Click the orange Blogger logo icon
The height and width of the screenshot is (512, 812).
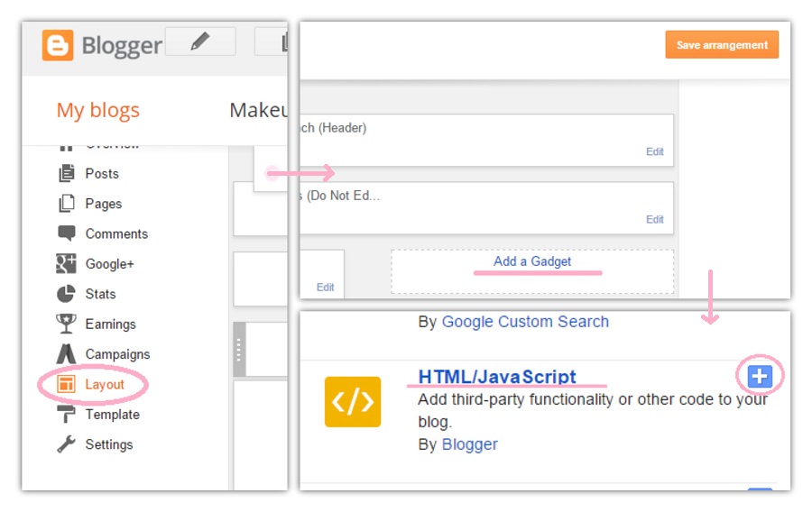click(58, 45)
